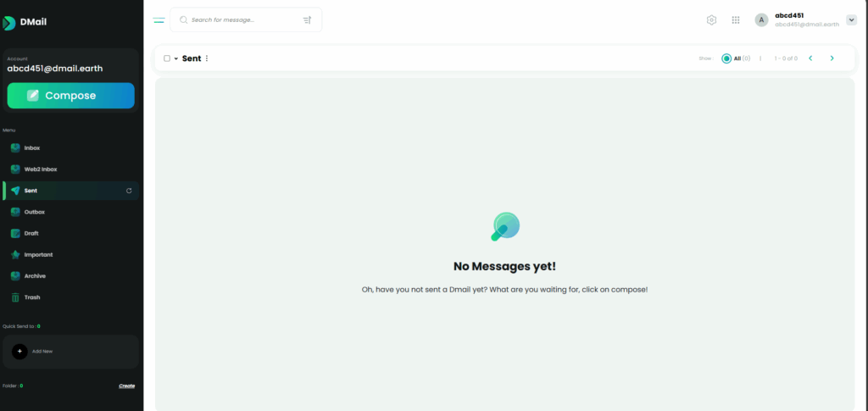Open Sent folder three-dot options menu

click(207, 58)
